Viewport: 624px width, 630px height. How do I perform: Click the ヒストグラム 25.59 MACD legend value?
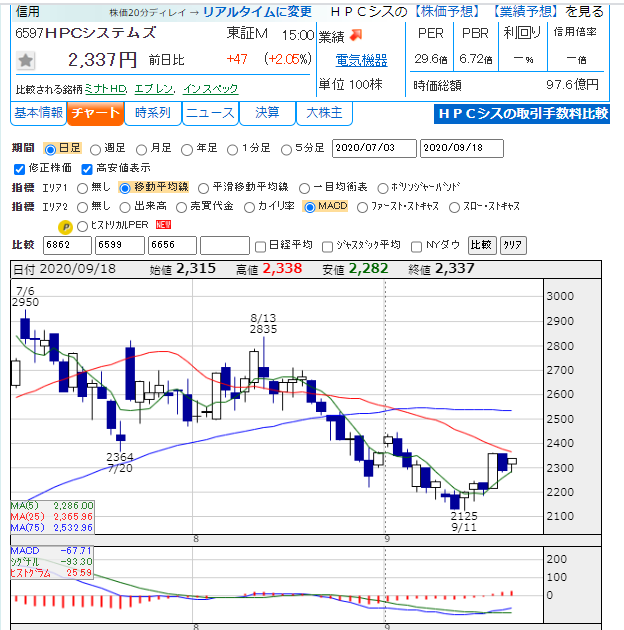point(51,573)
